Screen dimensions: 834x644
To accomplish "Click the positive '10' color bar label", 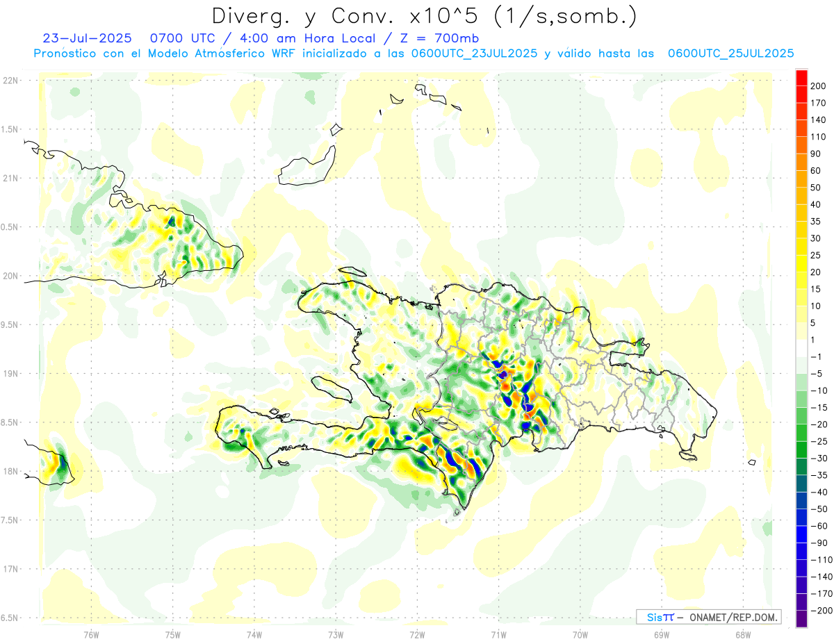I will pyautogui.click(x=816, y=306).
